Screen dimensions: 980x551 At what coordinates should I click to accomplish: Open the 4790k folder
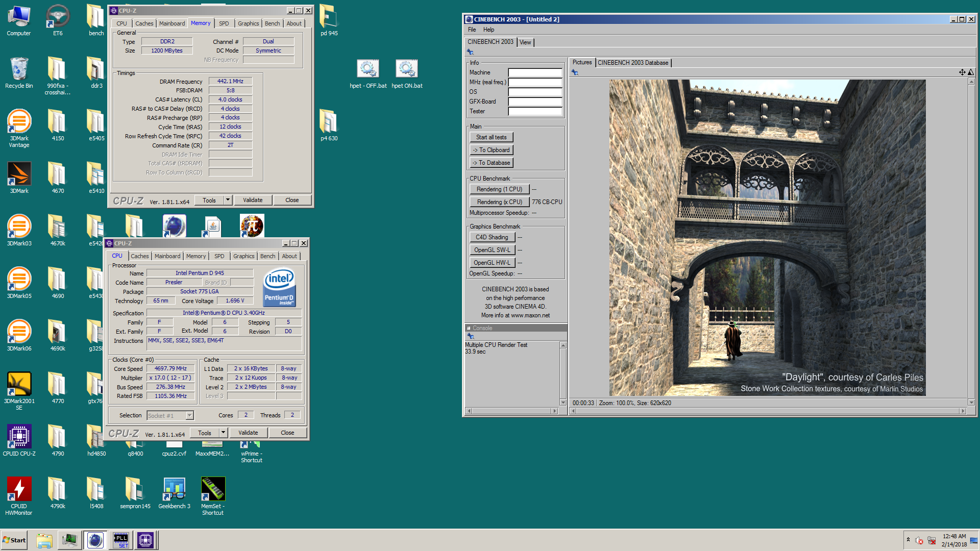coord(58,493)
